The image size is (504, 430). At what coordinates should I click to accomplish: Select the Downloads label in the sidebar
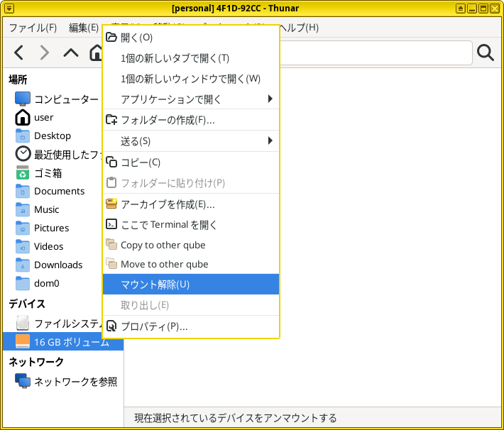(58, 265)
